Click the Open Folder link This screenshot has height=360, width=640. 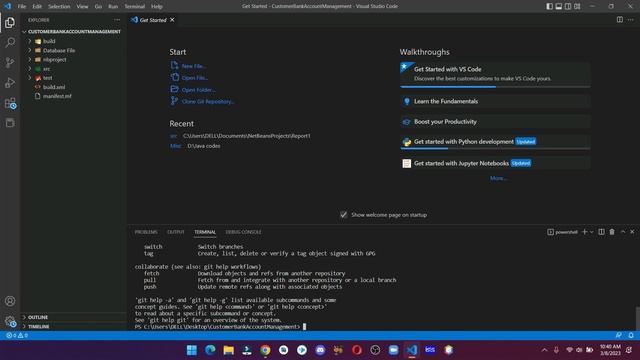coord(199,89)
